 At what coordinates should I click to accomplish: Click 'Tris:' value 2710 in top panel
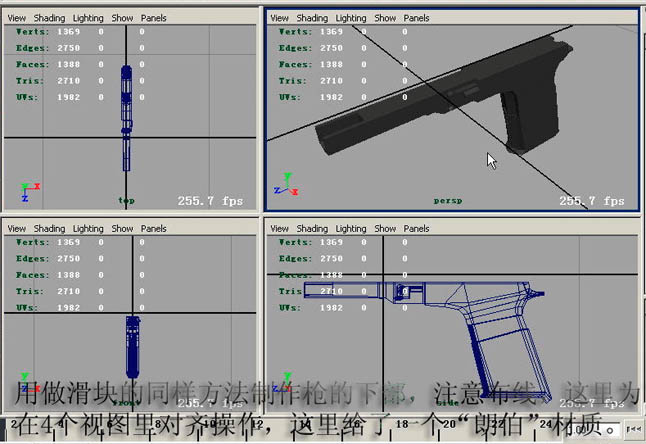[68, 81]
